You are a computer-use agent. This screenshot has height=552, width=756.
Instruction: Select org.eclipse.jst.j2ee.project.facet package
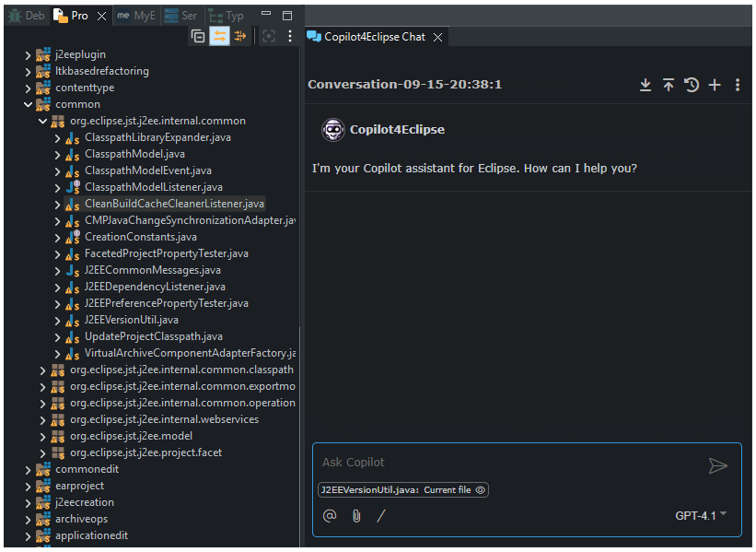145,452
